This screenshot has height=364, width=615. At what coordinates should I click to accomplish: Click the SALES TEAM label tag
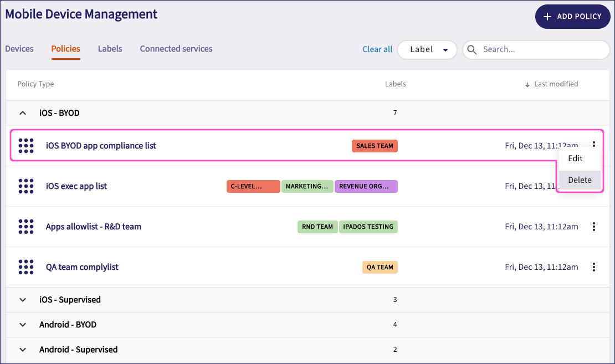[375, 146]
